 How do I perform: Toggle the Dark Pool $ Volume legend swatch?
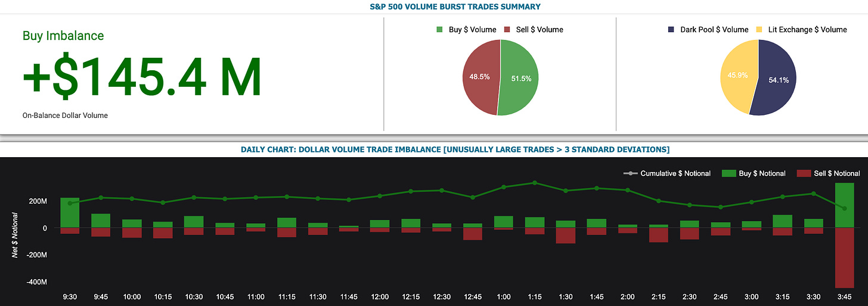coord(672,29)
